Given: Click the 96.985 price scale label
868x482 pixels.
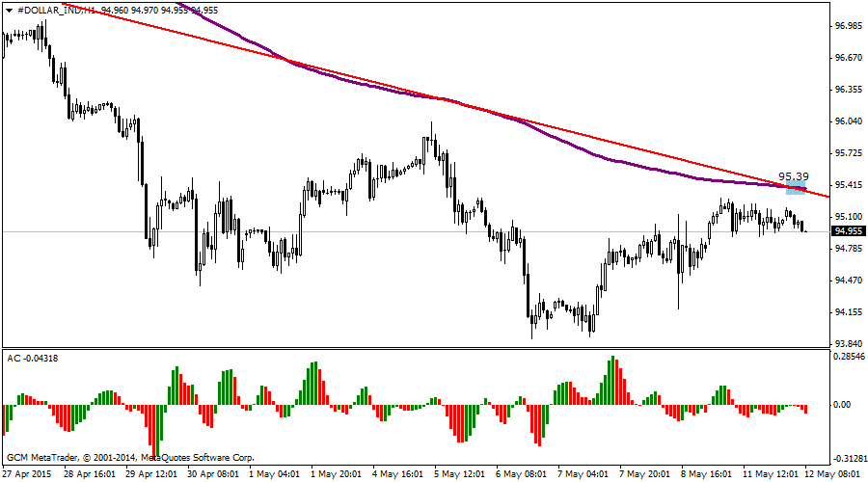Looking at the screenshot, I should point(848,26).
